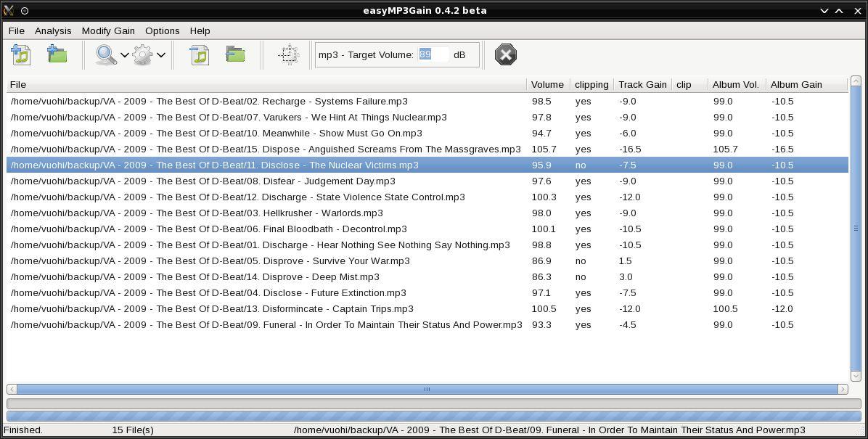The image size is (868, 439).
Task: Open the Options menu
Action: [x=162, y=31]
